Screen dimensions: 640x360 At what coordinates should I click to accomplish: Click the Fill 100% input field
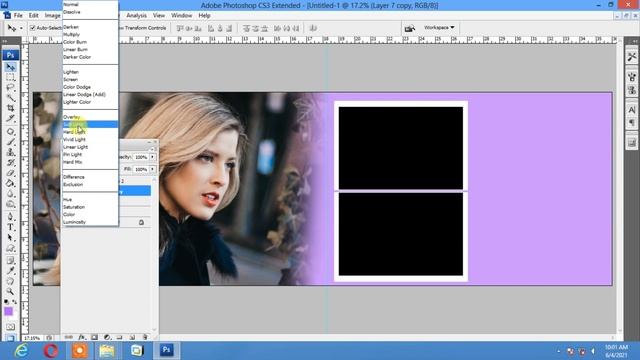[141, 169]
